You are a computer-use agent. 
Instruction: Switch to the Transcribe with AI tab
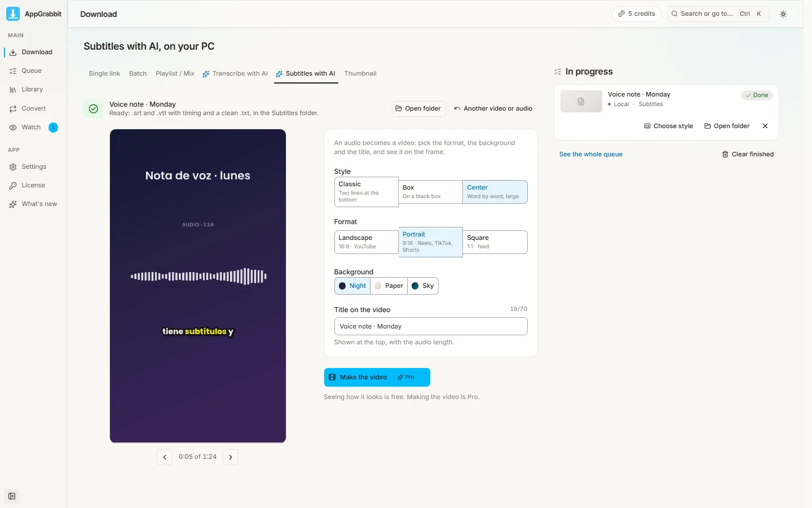(235, 73)
